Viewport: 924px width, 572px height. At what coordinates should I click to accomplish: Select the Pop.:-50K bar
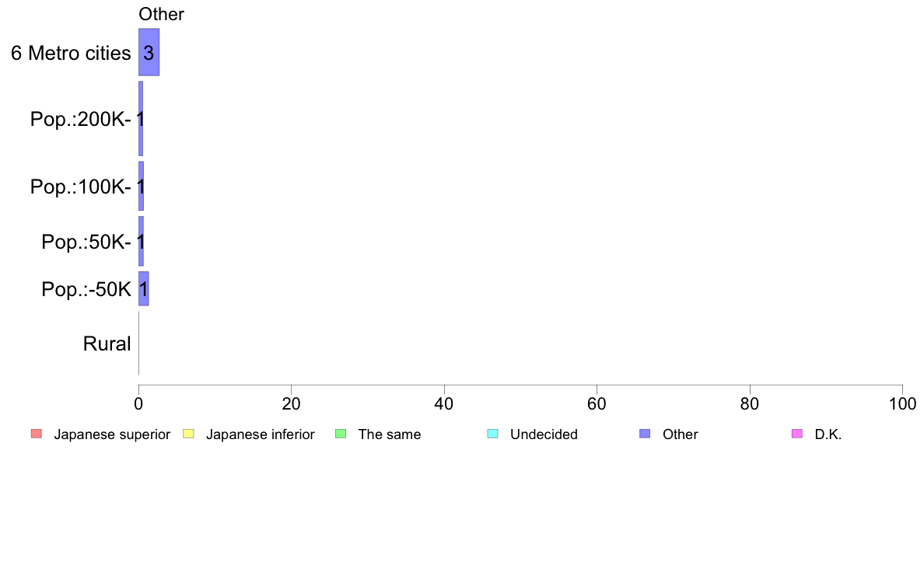(x=144, y=288)
